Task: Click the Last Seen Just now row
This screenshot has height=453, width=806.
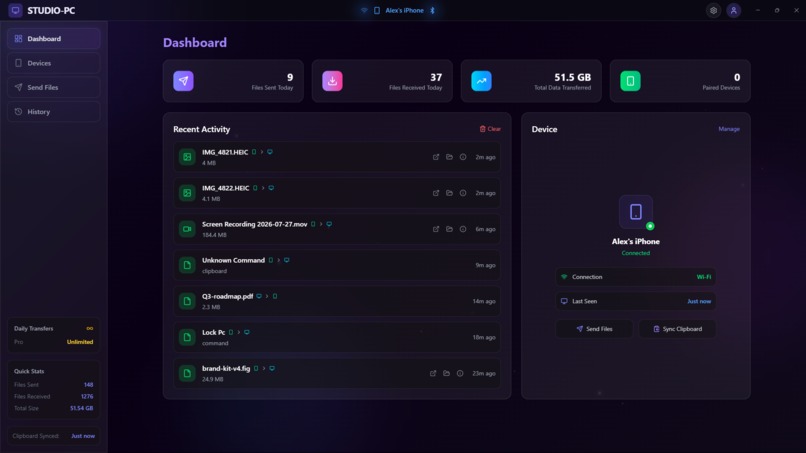Action: click(x=636, y=301)
